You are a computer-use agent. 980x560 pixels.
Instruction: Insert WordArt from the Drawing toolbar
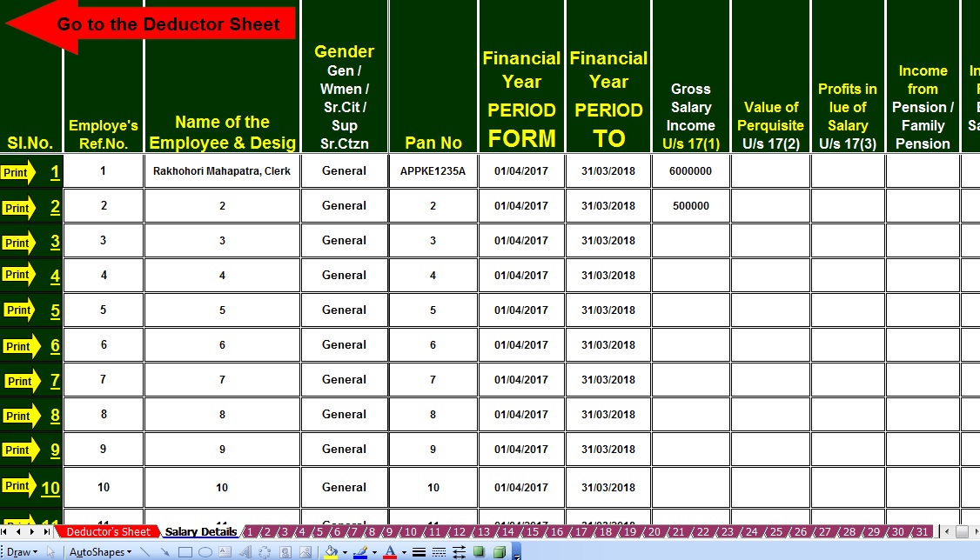245,552
